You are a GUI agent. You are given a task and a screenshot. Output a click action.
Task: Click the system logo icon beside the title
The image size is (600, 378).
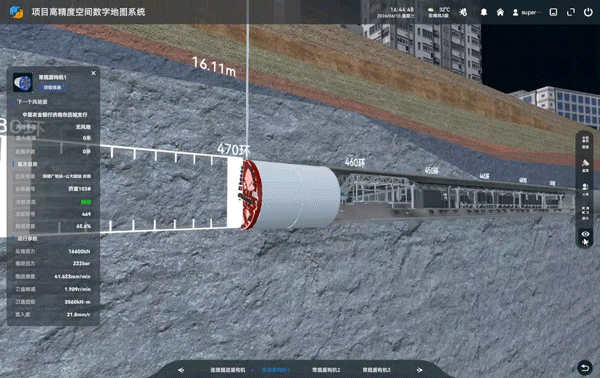(16, 12)
